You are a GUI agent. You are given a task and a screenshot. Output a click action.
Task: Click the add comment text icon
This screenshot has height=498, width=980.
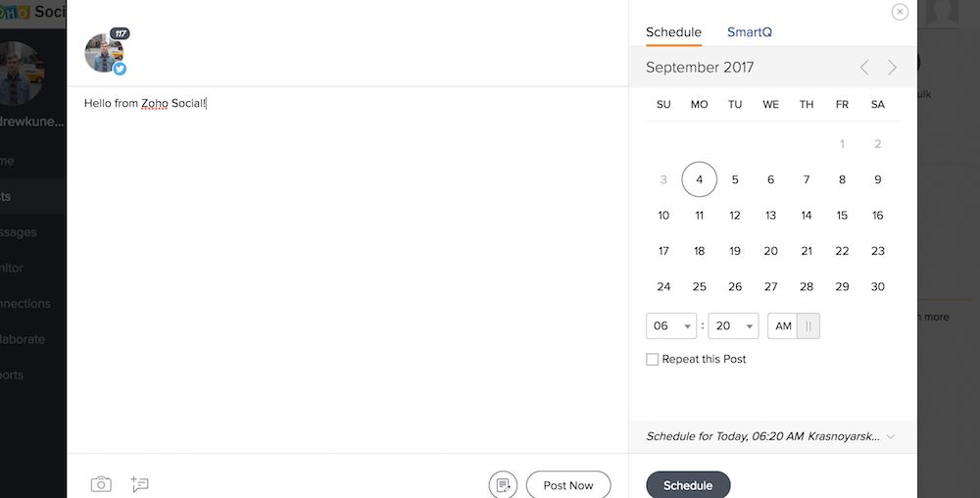pos(140,484)
